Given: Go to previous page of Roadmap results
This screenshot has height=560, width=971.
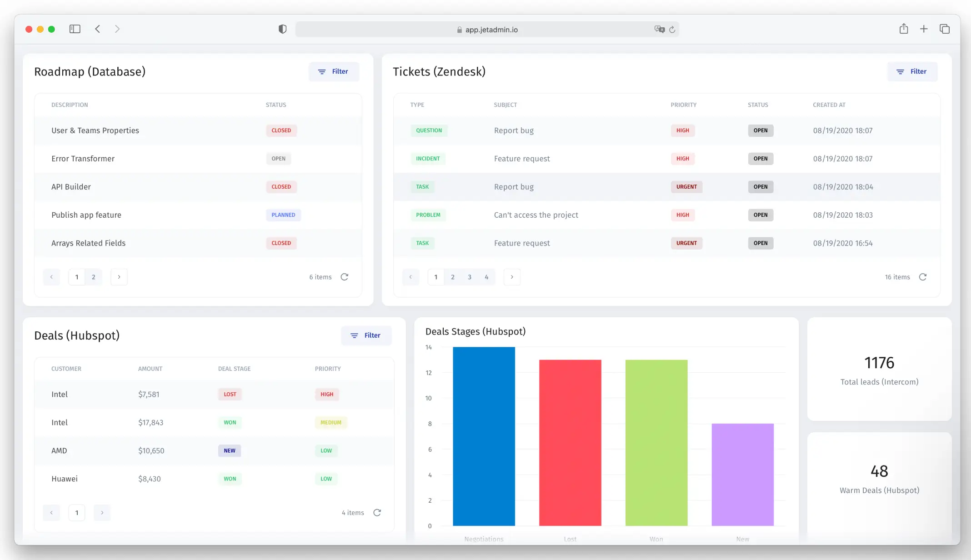Looking at the screenshot, I should [x=51, y=277].
